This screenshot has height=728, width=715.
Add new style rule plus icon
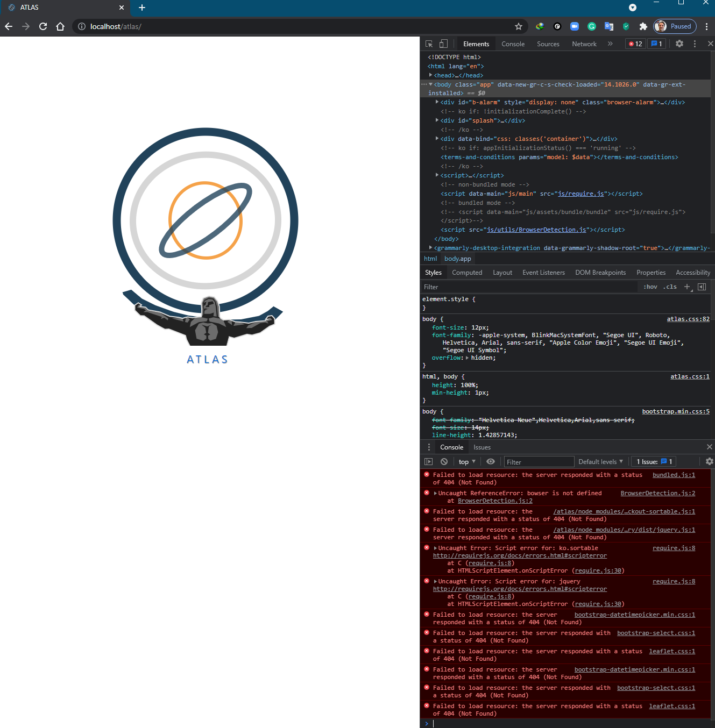point(688,287)
